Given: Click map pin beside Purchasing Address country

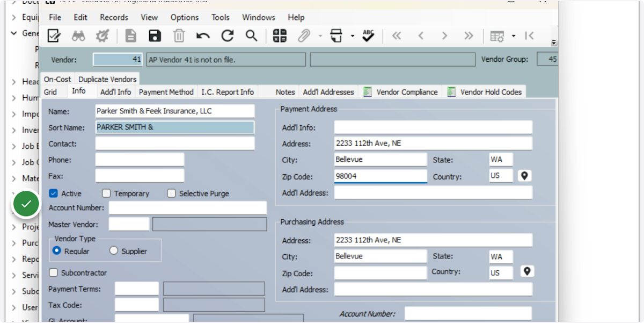Looking at the screenshot, I should pos(527,271).
